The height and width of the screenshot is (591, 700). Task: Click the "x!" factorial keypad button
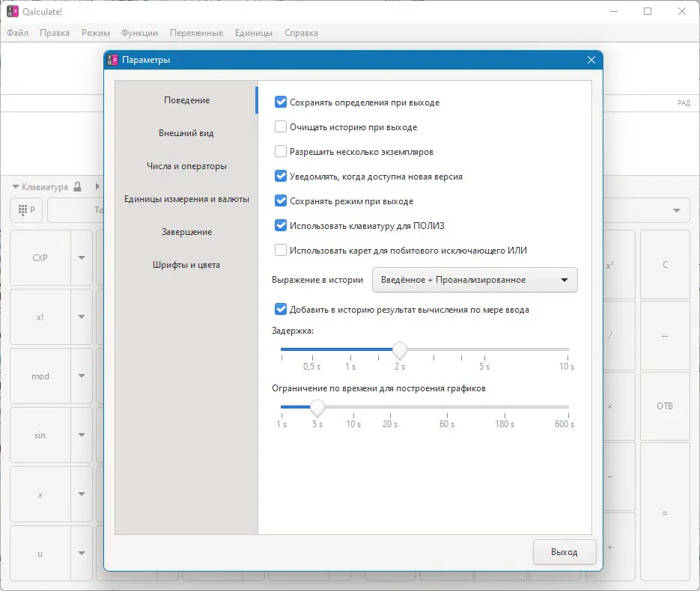tap(40, 317)
